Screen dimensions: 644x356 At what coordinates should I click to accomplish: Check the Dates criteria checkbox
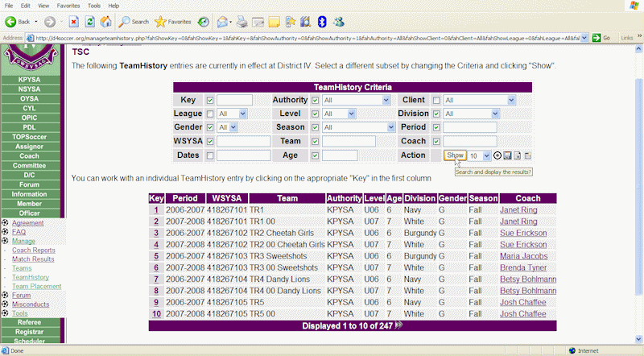coord(210,155)
